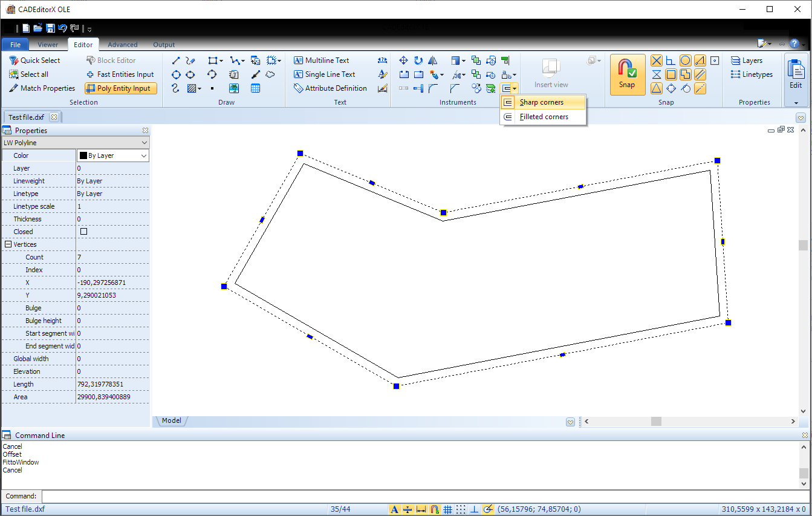Toggle grid display in the status bar
This screenshot has height=516, width=812.
[x=448, y=510]
